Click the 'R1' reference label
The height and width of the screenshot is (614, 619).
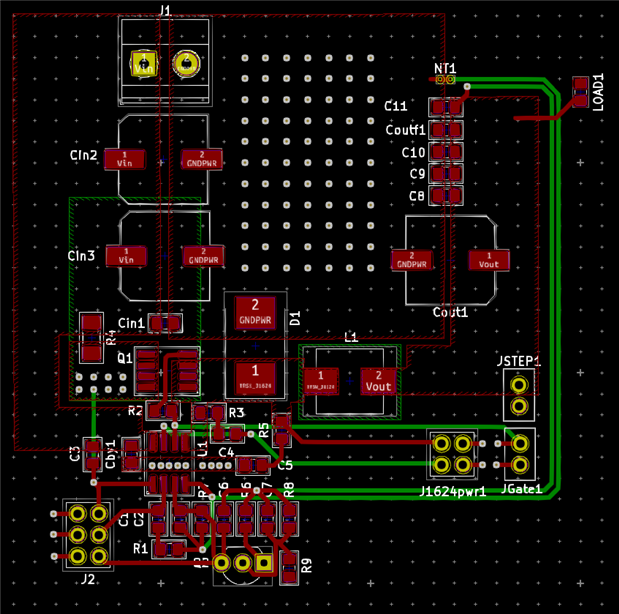(140, 548)
